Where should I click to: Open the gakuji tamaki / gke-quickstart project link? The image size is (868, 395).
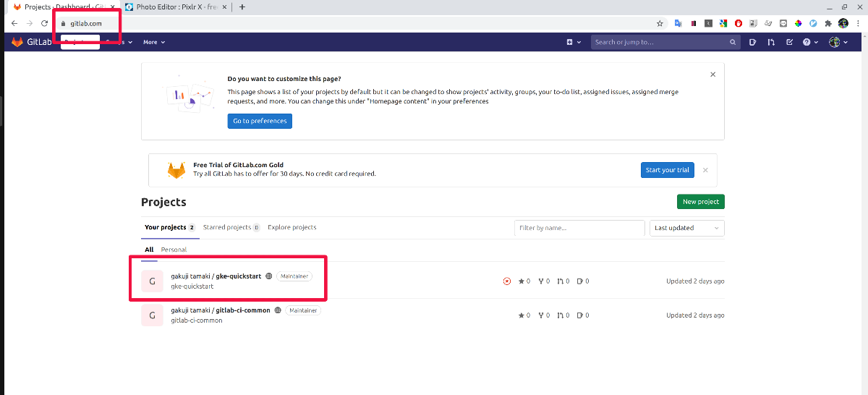coord(216,276)
